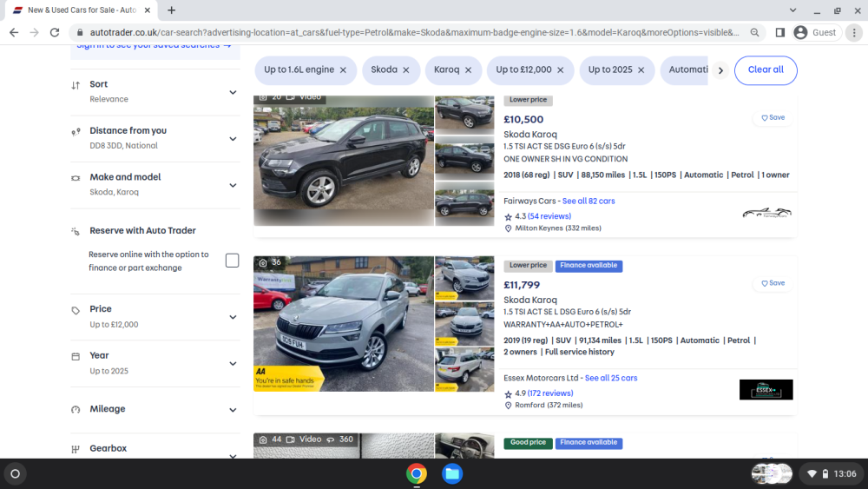Click the Price tag icon

(x=76, y=311)
